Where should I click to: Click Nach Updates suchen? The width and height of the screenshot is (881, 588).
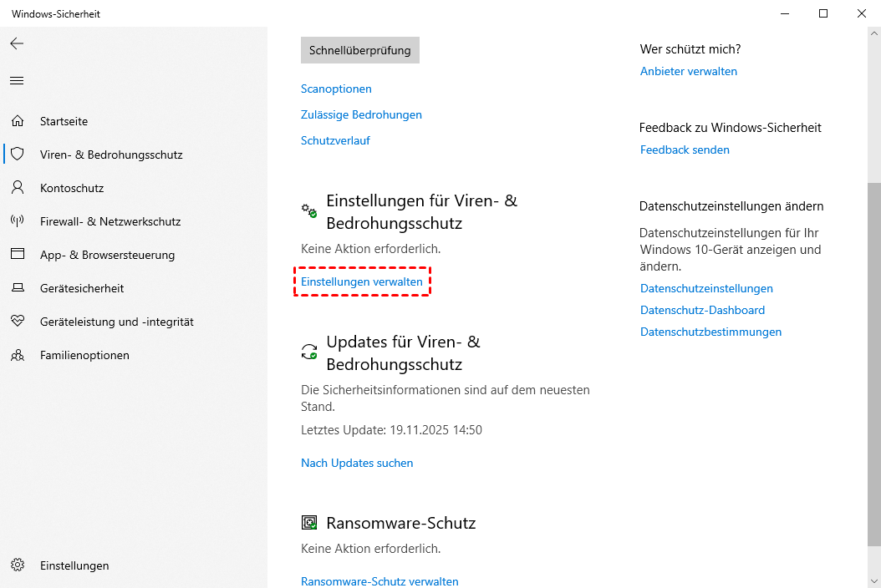point(357,463)
